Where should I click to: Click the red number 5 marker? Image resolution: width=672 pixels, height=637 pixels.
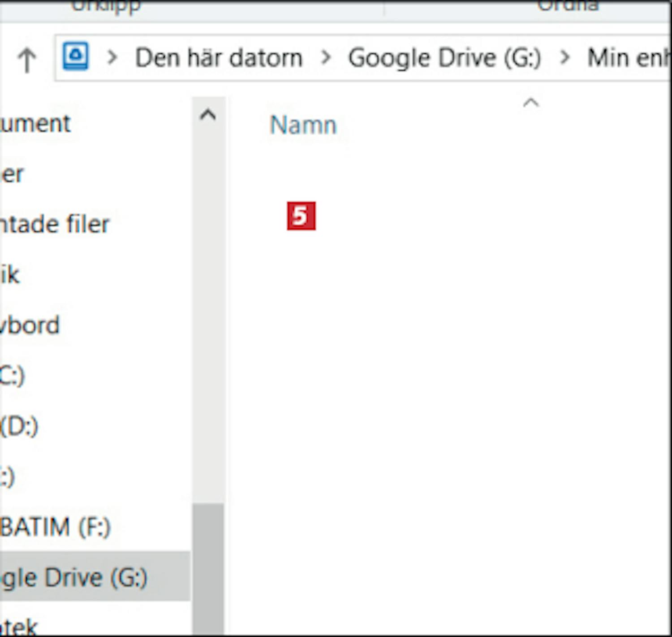click(x=301, y=216)
